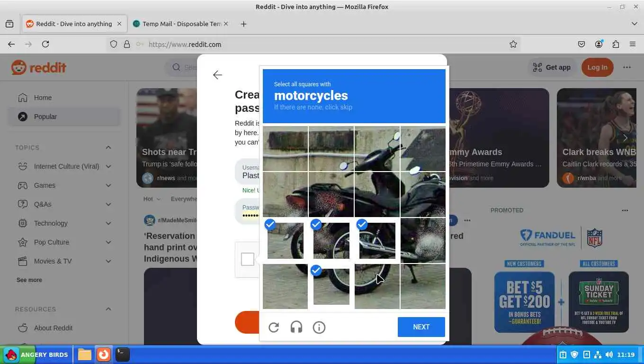Switch to the Temp Mail tab

tap(180, 24)
